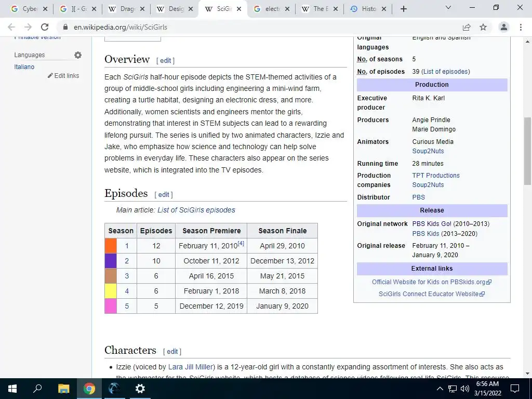Open the season 2 link

127,261
